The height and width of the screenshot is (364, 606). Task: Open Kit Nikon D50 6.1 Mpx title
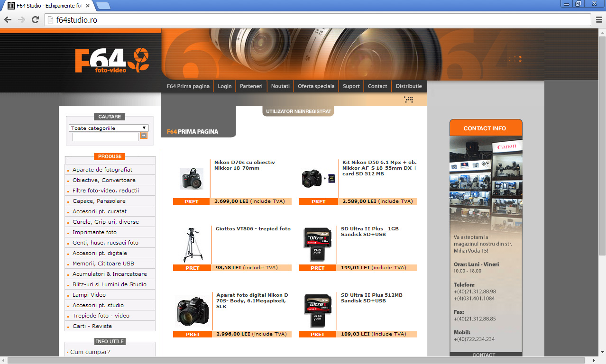(380, 168)
